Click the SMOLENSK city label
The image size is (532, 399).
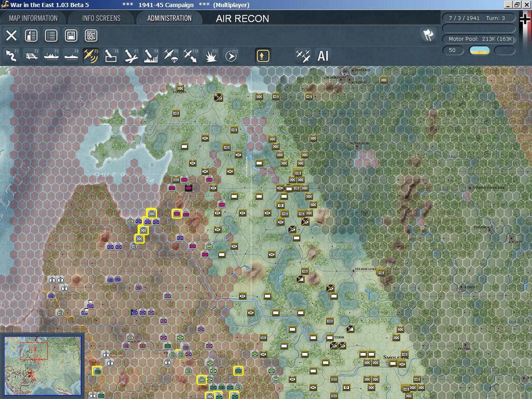click(396, 357)
